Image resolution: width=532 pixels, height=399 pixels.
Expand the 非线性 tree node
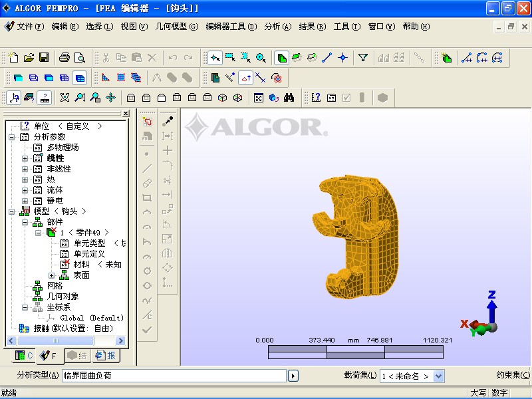[25, 169]
